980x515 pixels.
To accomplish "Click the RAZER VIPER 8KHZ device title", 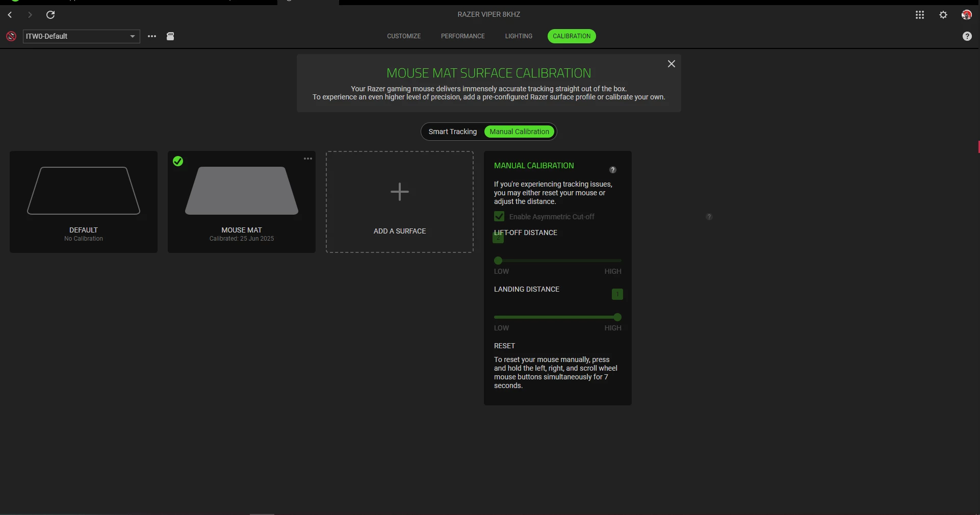I will tap(489, 14).
